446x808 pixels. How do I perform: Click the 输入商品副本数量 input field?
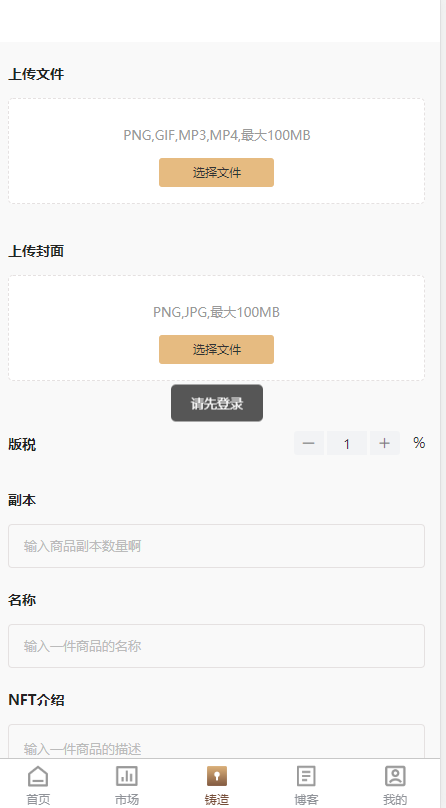(x=216, y=546)
